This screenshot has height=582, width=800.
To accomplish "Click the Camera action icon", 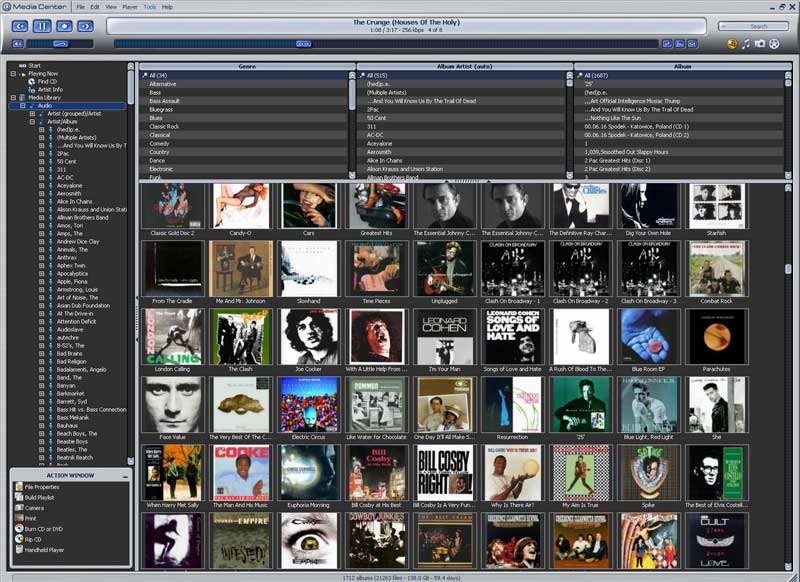I will [19, 508].
